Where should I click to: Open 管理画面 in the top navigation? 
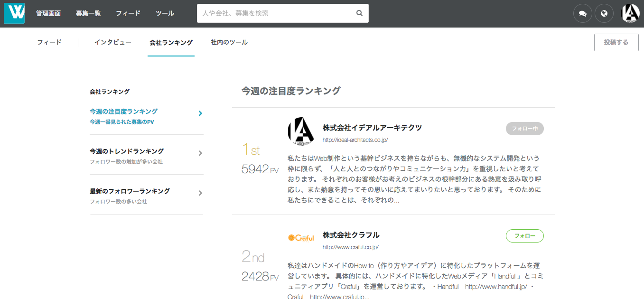[x=48, y=13]
